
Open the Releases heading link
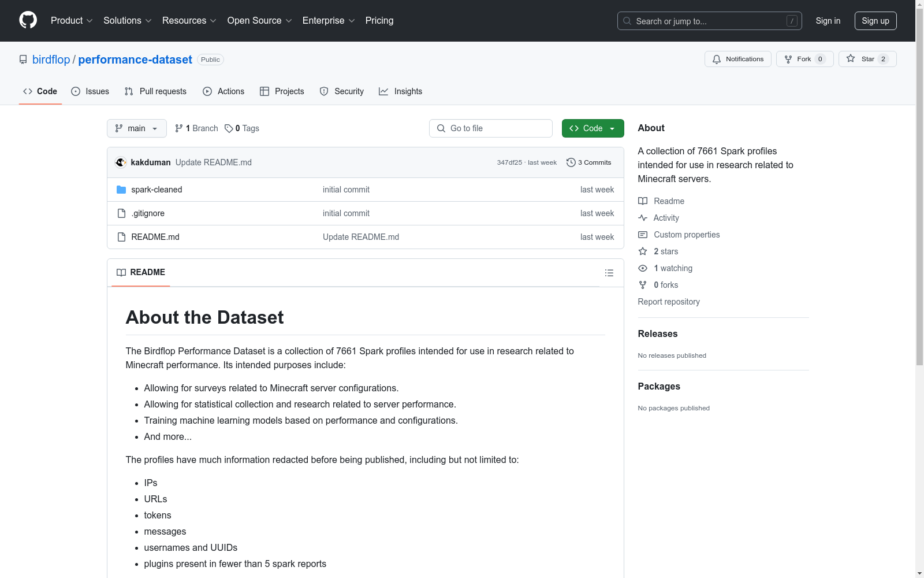(x=658, y=334)
